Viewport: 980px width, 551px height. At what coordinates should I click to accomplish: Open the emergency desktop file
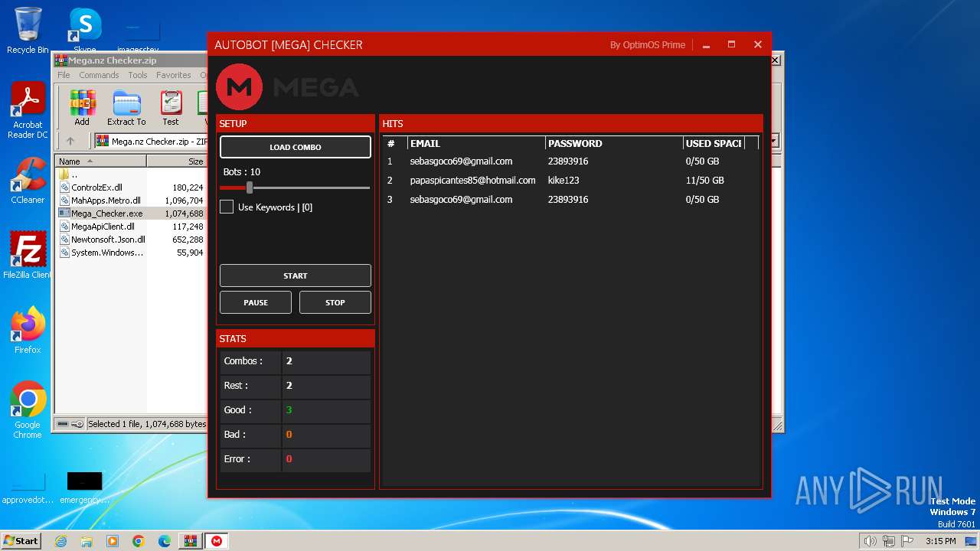[x=84, y=488]
